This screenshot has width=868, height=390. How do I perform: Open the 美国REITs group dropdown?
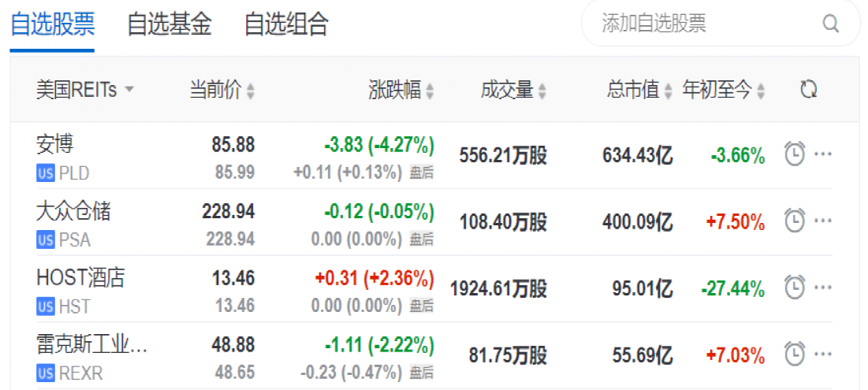point(85,90)
